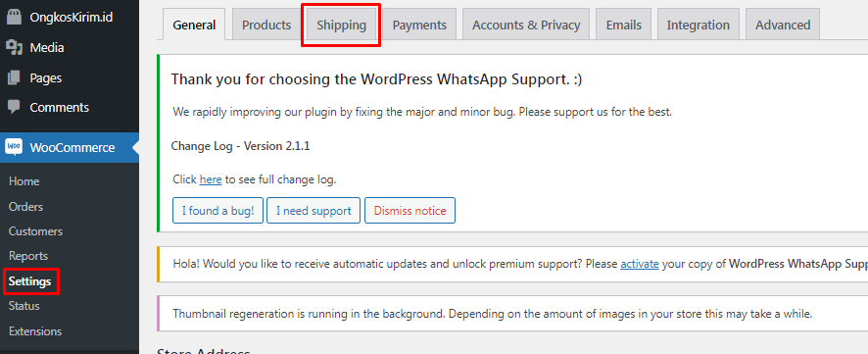Open the Payments tab
The image size is (868, 354).
click(x=419, y=25)
